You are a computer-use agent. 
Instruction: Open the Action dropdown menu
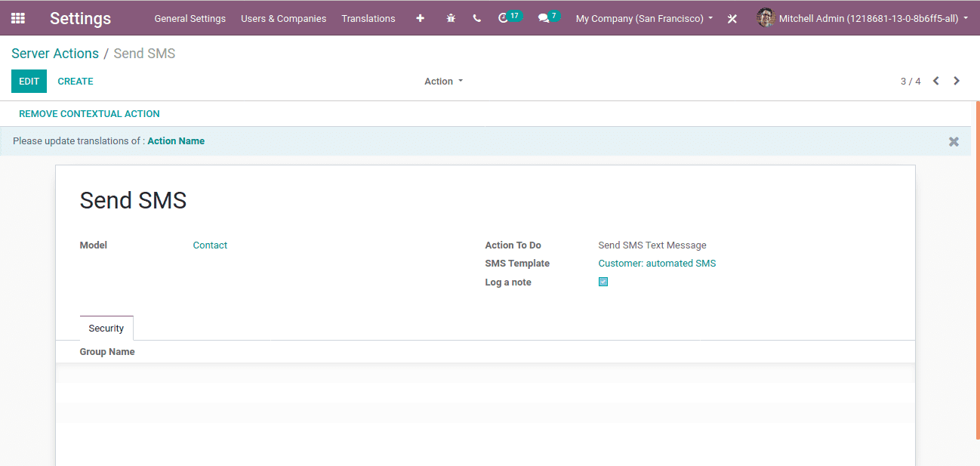[x=443, y=81]
